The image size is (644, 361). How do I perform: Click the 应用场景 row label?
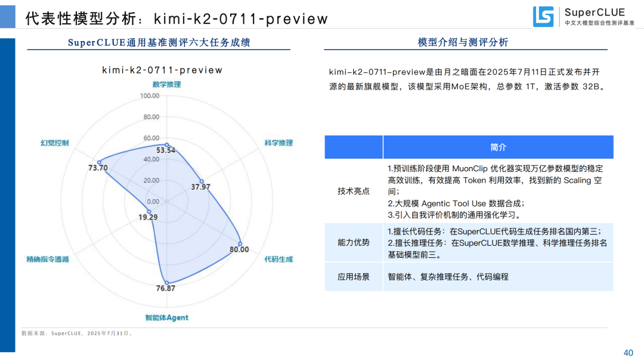click(354, 277)
